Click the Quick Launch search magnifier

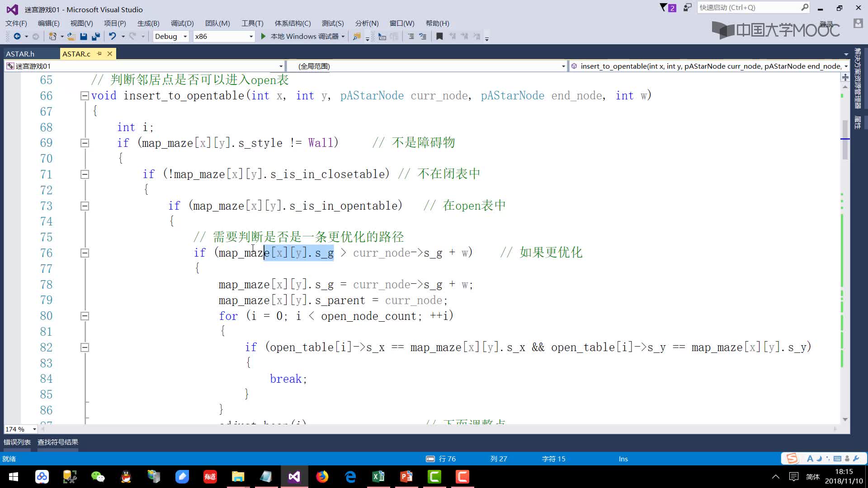pos(804,7)
